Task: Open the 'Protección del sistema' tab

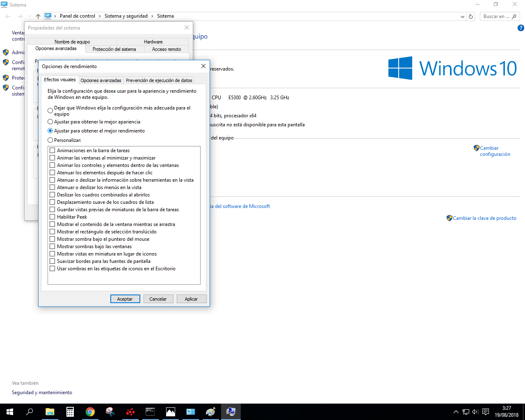Action: [x=114, y=49]
